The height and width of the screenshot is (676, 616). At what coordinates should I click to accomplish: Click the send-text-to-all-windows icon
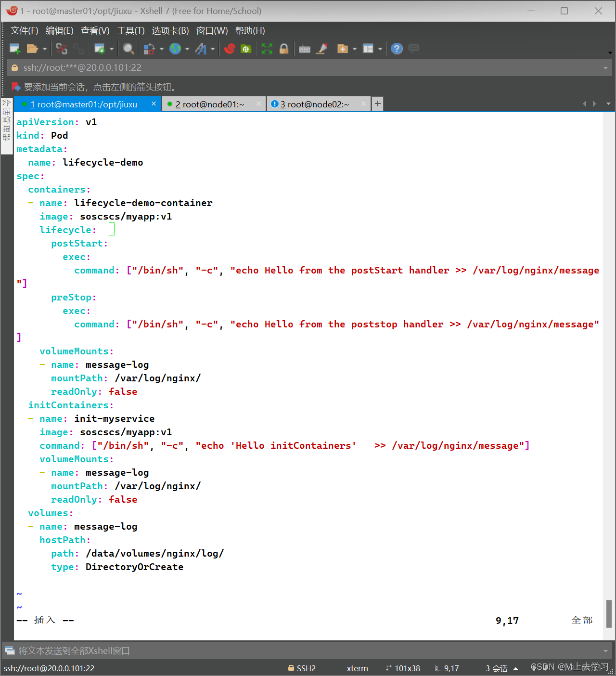(10, 651)
